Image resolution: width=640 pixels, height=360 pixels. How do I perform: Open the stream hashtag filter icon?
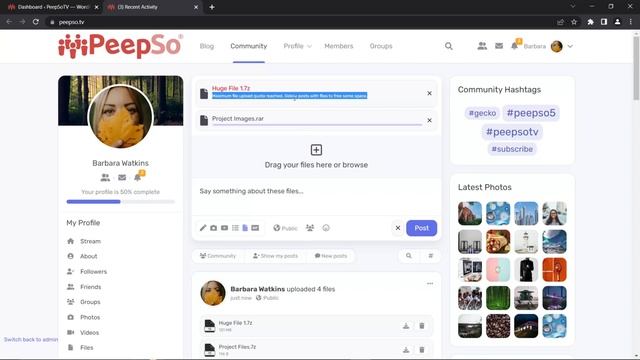(x=431, y=256)
